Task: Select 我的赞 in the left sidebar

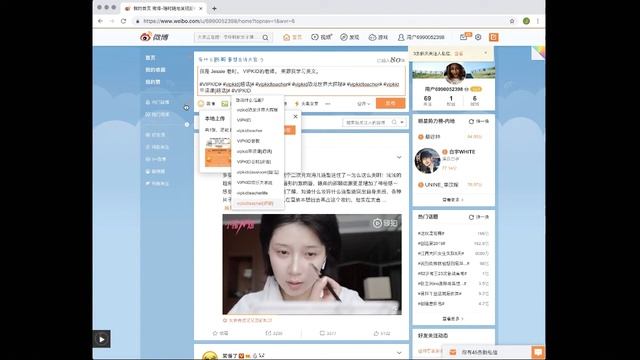Action: (153, 82)
